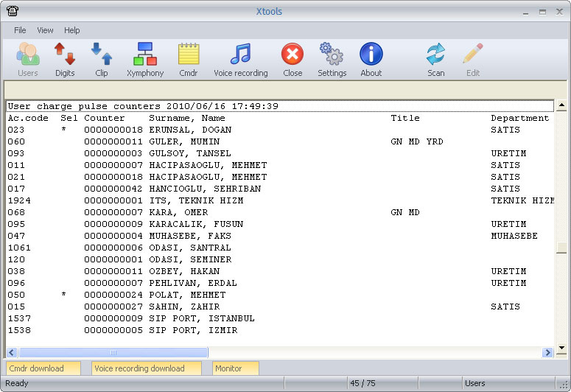Open the View menu
The height and width of the screenshot is (392, 571).
click(45, 30)
